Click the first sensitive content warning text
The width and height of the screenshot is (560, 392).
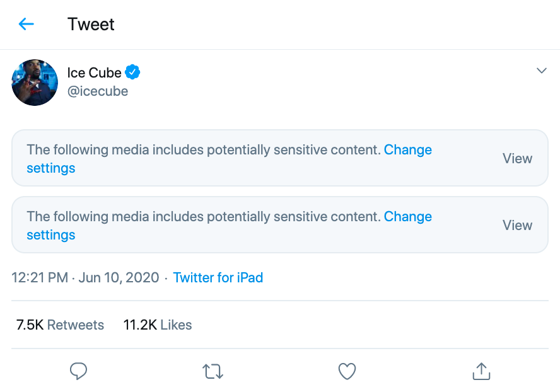(x=203, y=150)
